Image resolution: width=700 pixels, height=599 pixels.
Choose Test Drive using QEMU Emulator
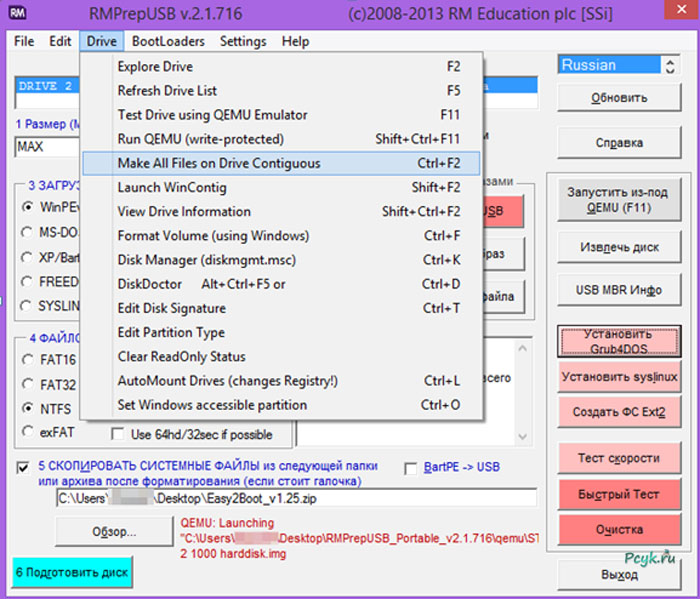tap(281, 115)
